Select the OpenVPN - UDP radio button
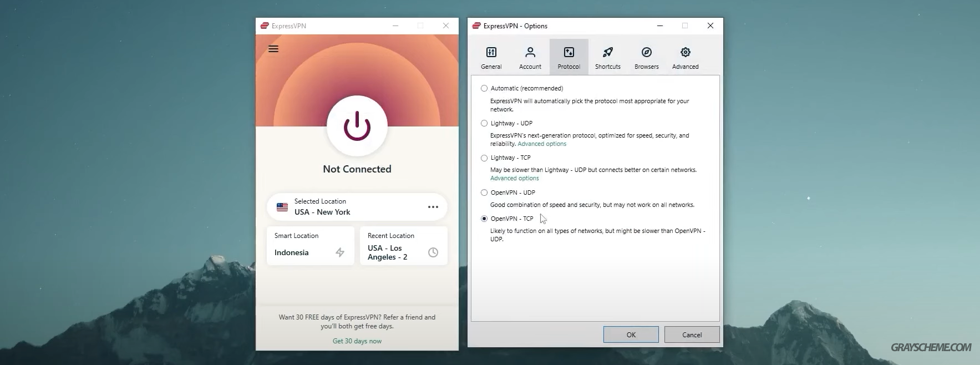Image resolution: width=980 pixels, height=365 pixels. click(484, 192)
